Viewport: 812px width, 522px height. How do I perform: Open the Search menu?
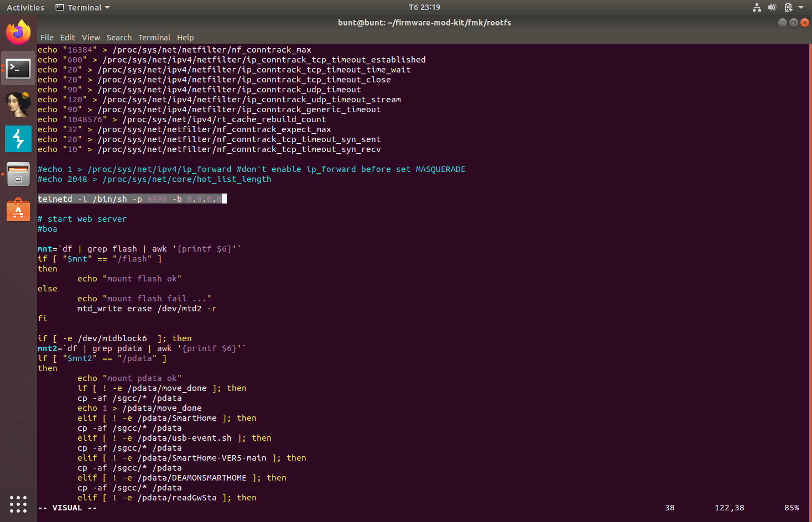tap(119, 38)
